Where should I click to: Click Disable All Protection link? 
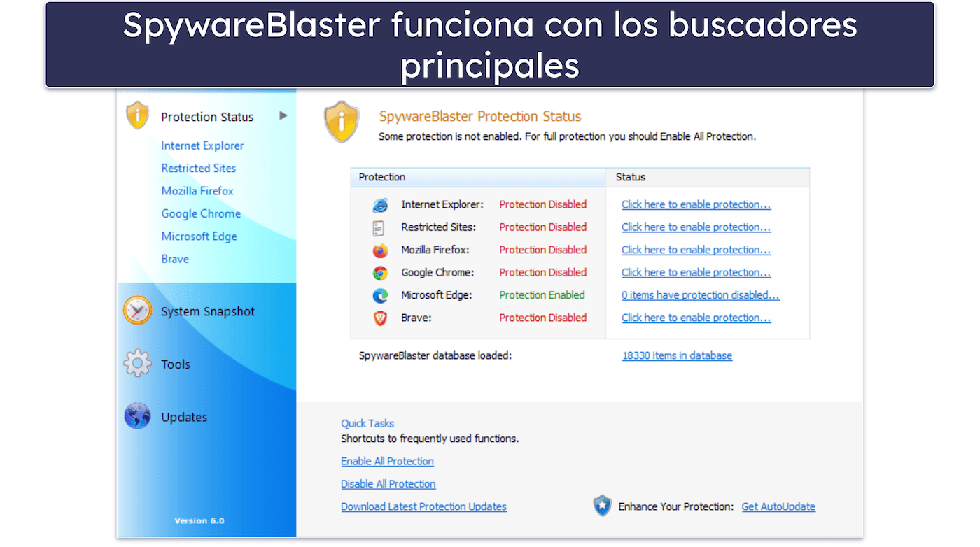click(x=388, y=483)
